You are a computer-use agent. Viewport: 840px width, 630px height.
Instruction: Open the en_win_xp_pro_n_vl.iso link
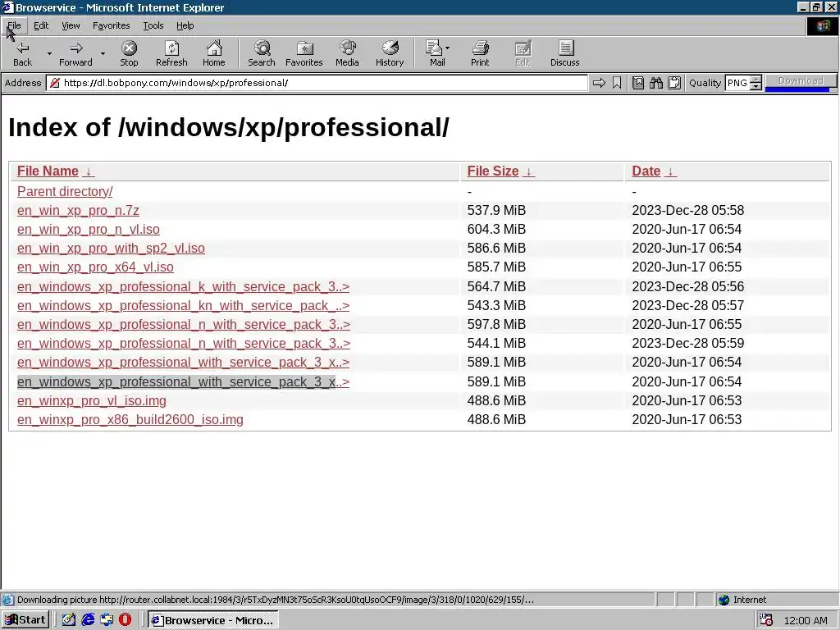[89, 230]
